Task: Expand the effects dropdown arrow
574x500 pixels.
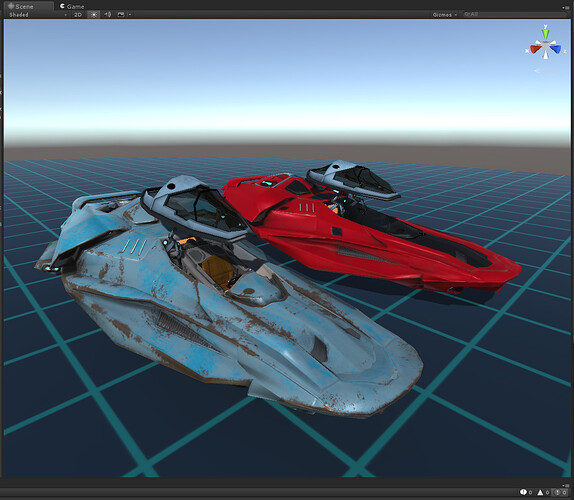Action: pos(130,15)
